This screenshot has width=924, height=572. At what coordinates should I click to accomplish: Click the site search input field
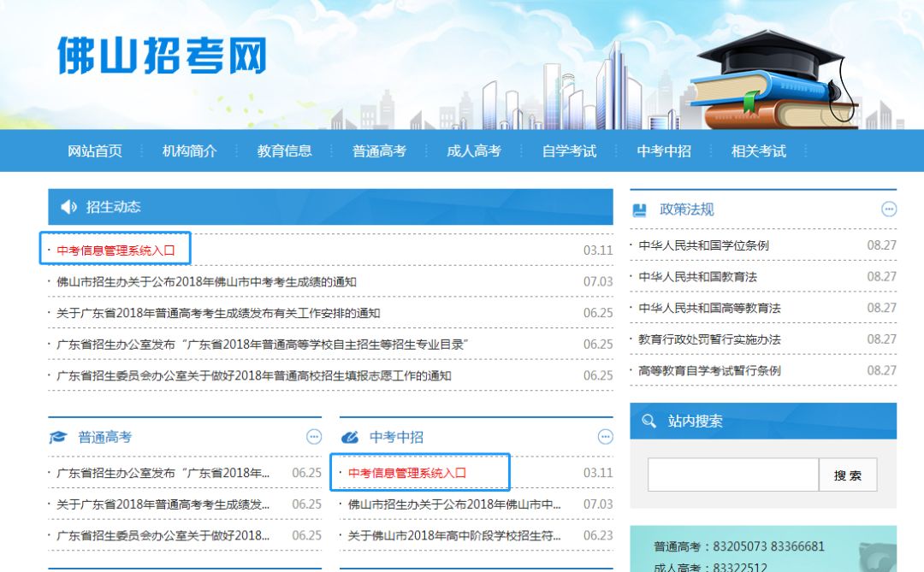(732, 475)
